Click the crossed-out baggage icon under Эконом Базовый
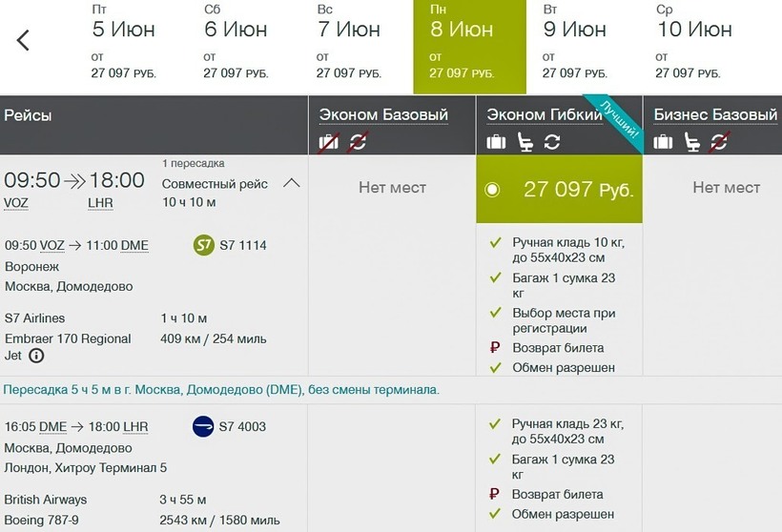Screen dimensions: 782x532 coord(329,143)
